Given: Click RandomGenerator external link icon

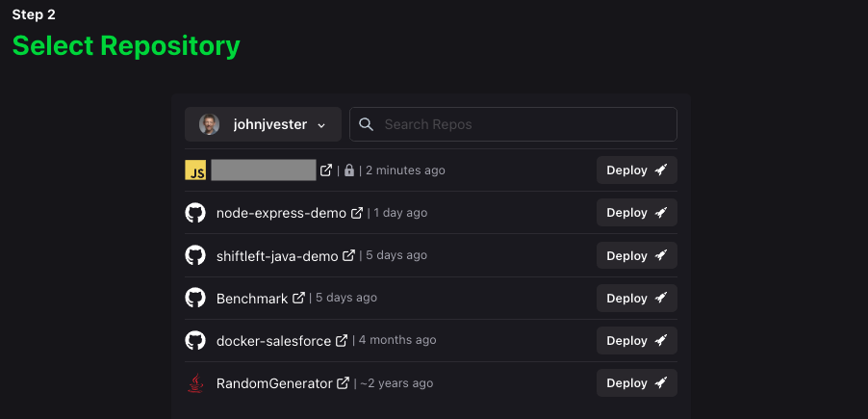Looking at the screenshot, I should click(344, 383).
